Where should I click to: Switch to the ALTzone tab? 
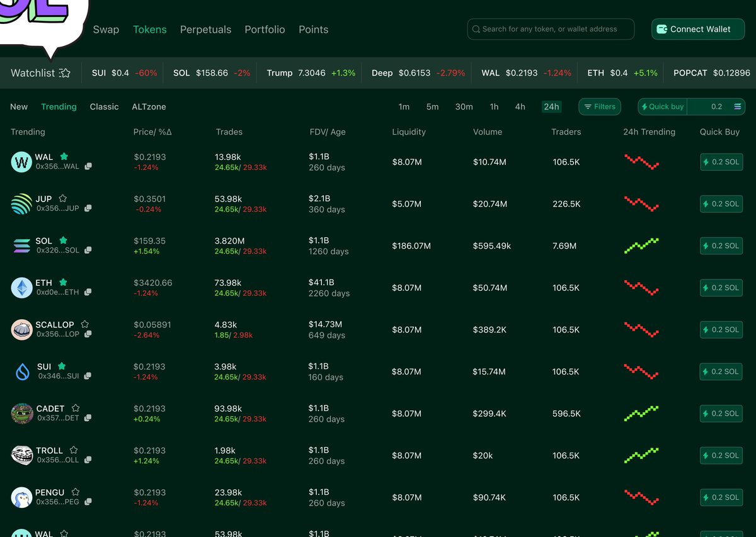[149, 107]
